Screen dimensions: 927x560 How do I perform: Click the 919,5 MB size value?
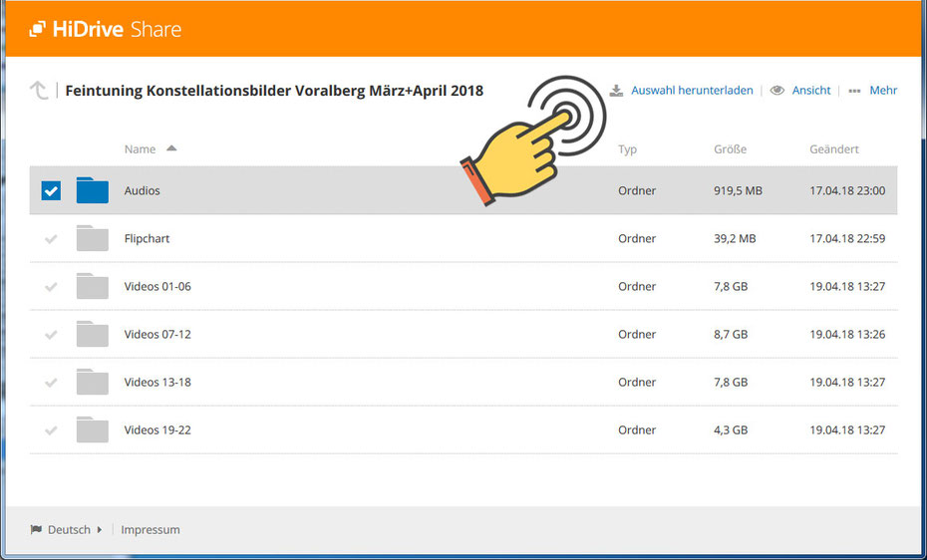pos(738,190)
